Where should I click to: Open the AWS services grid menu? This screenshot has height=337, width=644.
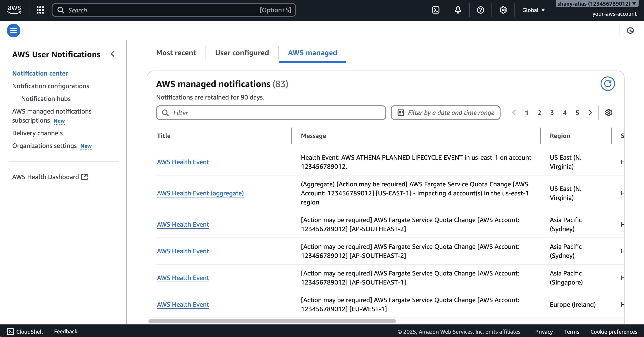[x=40, y=10]
